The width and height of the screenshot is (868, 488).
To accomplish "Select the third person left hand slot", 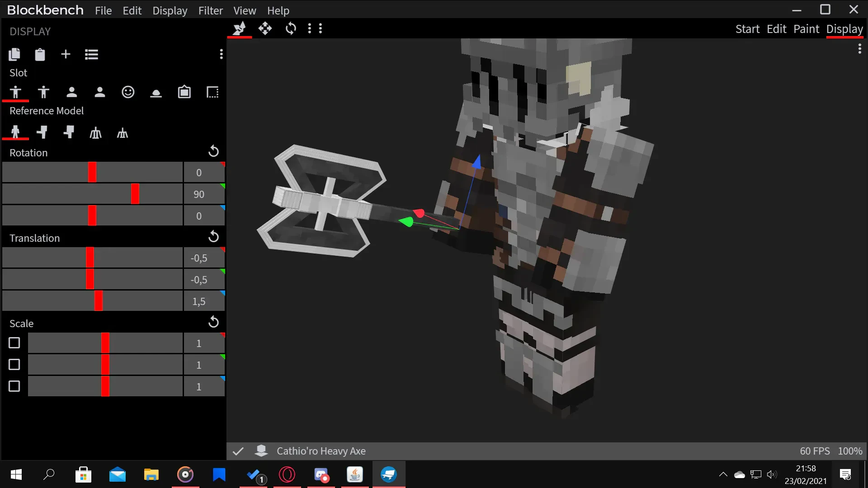I will tap(43, 92).
